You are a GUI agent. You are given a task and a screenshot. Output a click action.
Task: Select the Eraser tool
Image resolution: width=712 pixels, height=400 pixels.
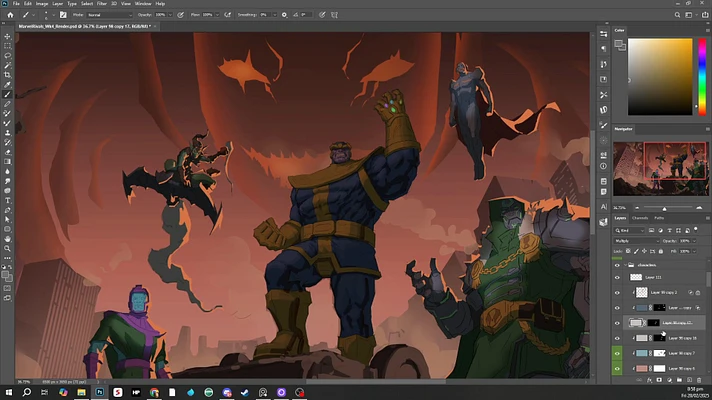click(x=7, y=152)
